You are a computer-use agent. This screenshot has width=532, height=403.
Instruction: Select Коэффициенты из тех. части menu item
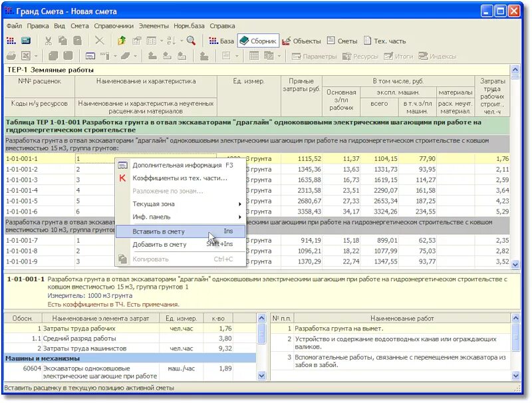(x=180, y=178)
